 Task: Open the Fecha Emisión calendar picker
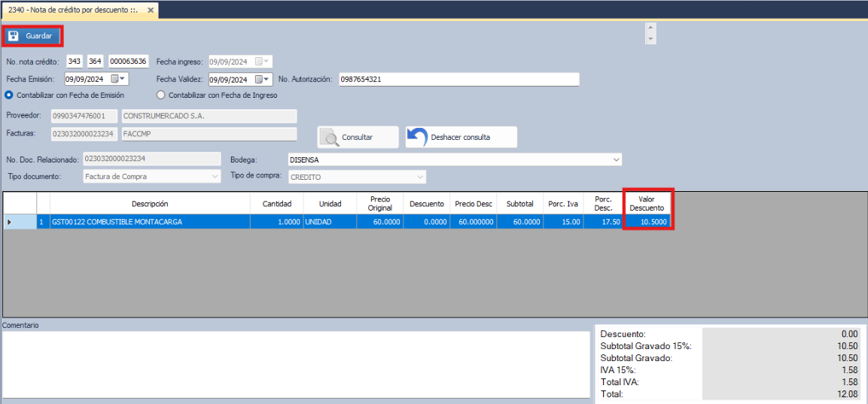119,79
